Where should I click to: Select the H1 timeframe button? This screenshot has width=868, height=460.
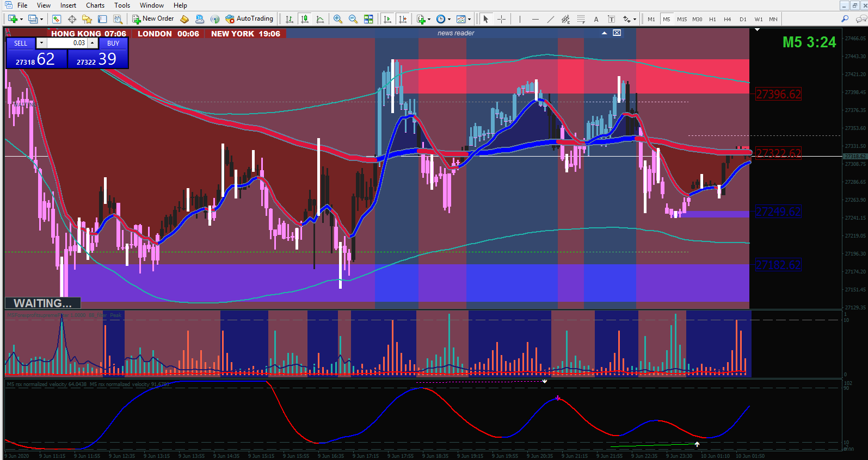click(x=712, y=19)
